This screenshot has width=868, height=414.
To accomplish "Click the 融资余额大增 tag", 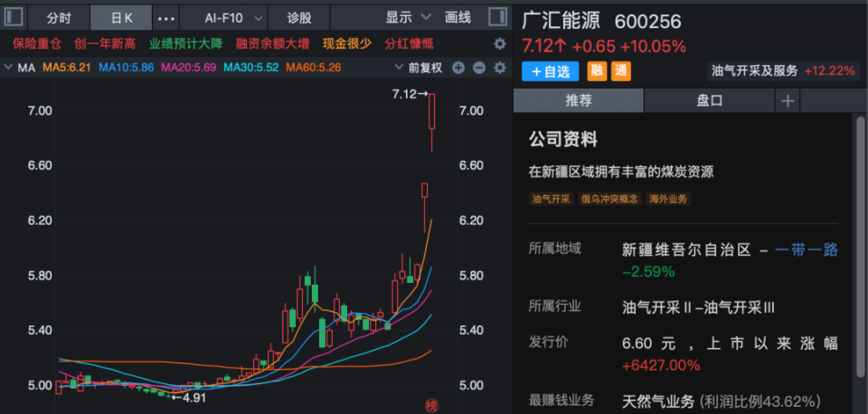I will pos(272,43).
